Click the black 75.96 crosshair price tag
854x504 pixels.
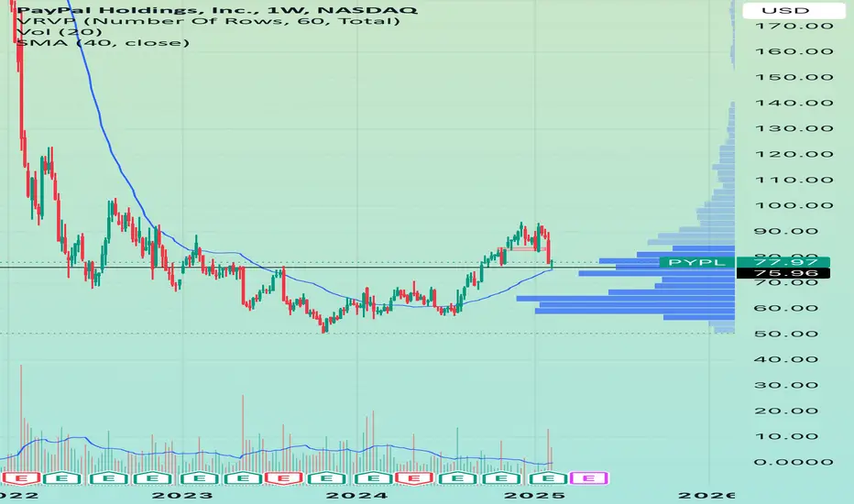point(783,273)
